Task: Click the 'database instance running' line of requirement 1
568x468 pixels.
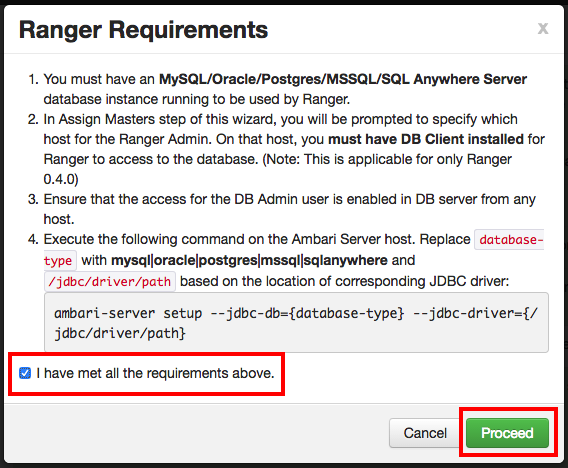Action: point(197,99)
